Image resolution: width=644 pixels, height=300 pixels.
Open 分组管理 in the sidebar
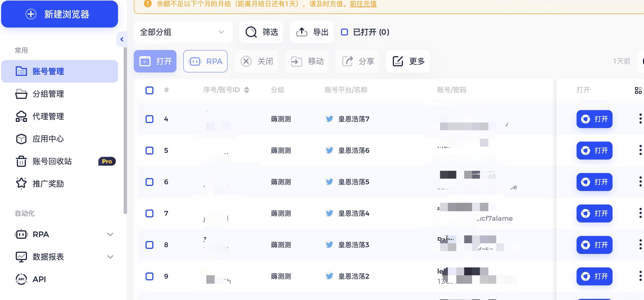[48, 94]
